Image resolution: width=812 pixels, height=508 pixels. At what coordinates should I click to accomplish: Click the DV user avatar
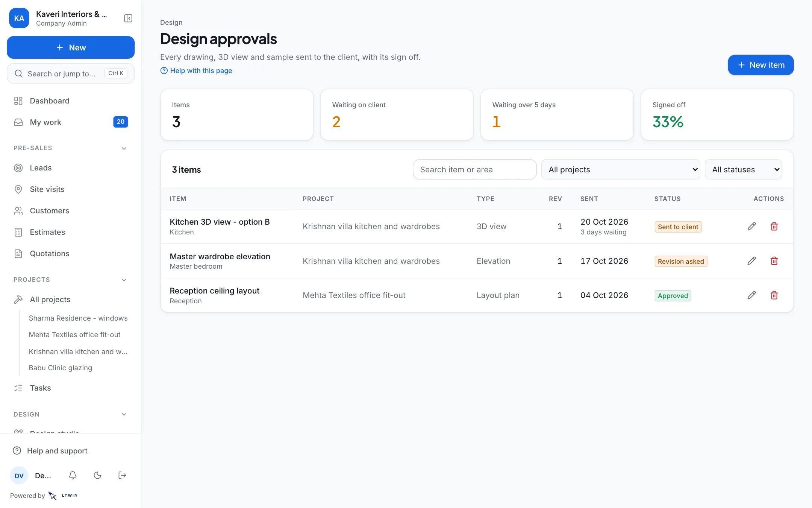(x=19, y=476)
